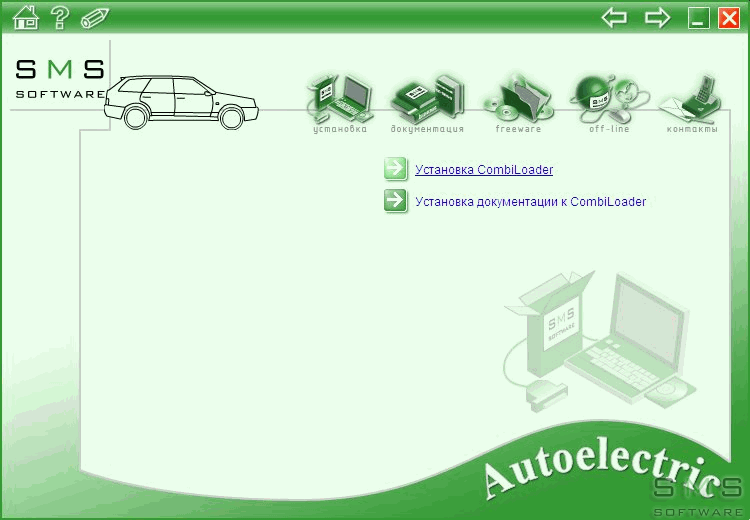Minimize the SMS Software window

pos(698,18)
